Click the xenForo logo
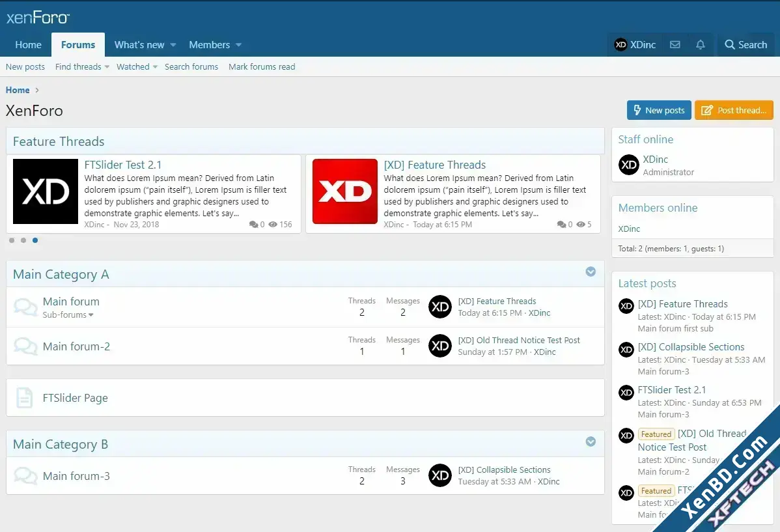This screenshot has width=780, height=532. click(x=38, y=18)
